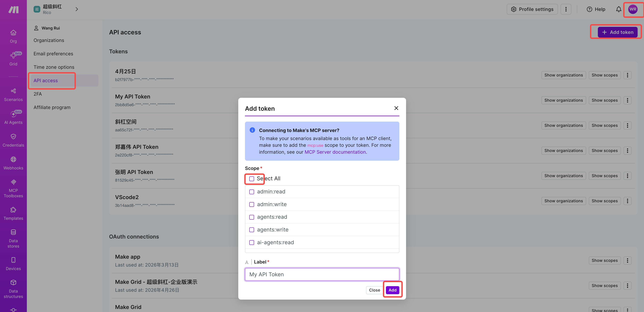Open the 2FA settings menu item
The image size is (644, 312).
point(38,94)
